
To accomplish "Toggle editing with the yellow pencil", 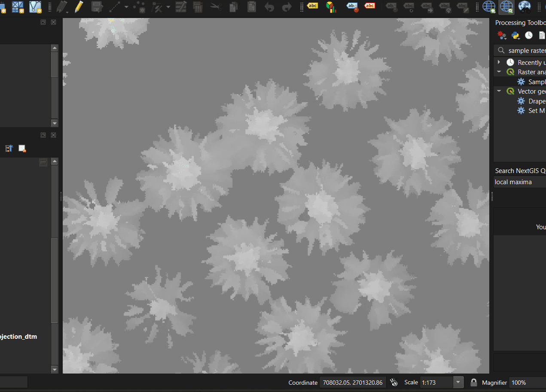I will 79,6.
